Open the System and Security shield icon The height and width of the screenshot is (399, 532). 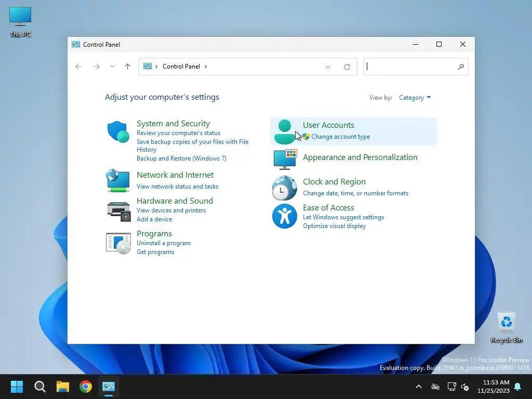point(118,131)
